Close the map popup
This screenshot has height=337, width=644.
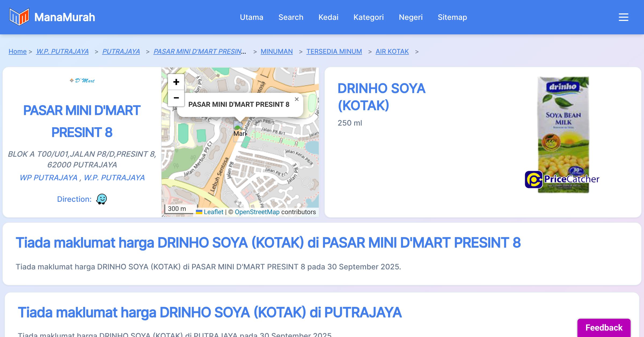(297, 99)
